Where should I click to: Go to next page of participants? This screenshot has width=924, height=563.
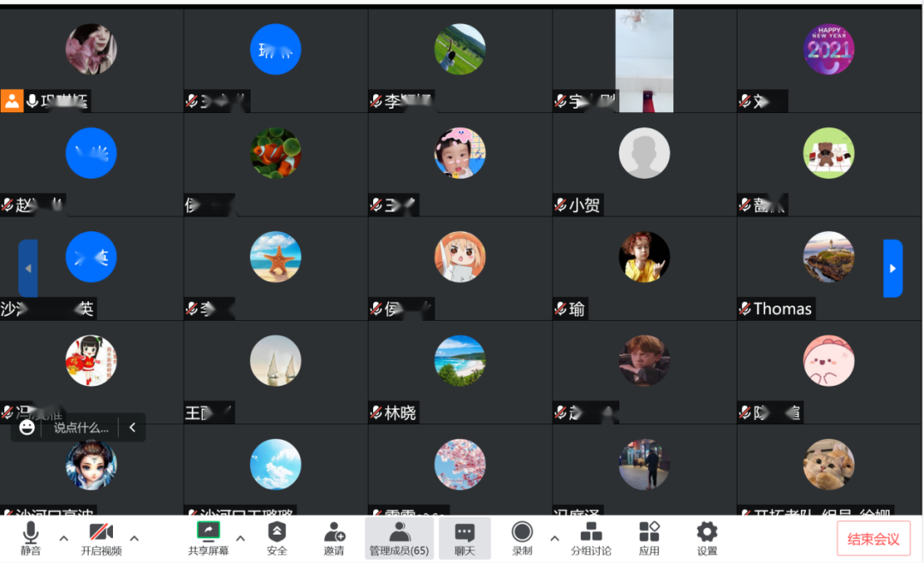coord(892,269)
